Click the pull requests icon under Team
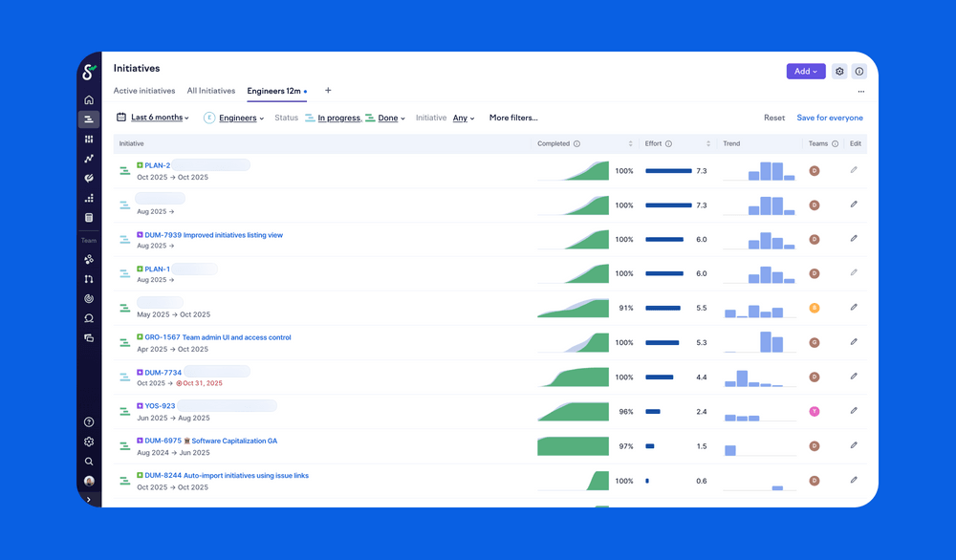956x560 pixels. tap(89, 278)
